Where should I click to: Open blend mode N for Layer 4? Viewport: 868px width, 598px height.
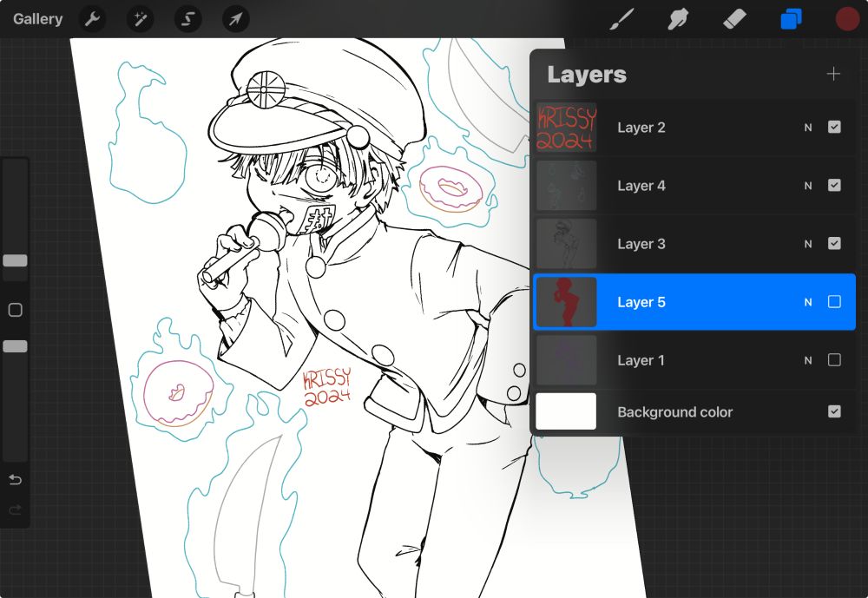[808, 186]
